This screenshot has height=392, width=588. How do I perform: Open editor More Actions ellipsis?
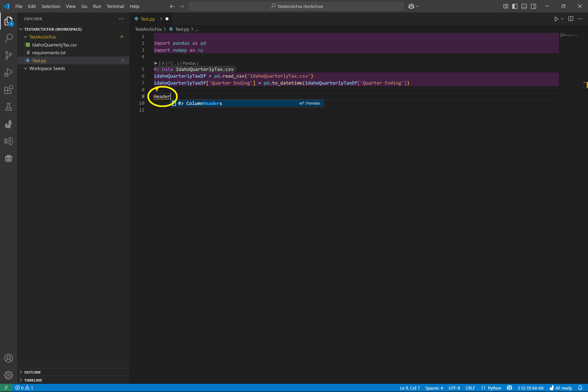pos(580,19)
